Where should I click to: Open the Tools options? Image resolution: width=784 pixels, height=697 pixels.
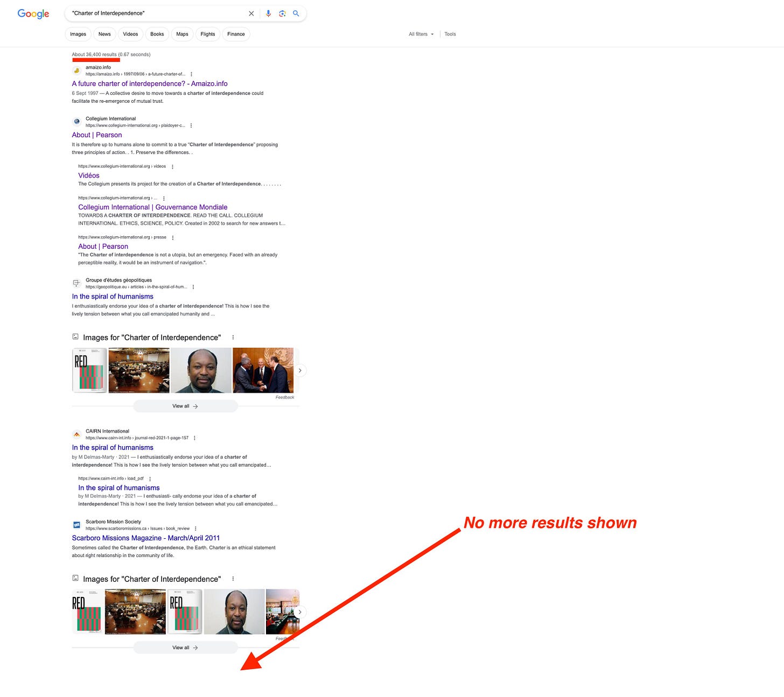450,34
